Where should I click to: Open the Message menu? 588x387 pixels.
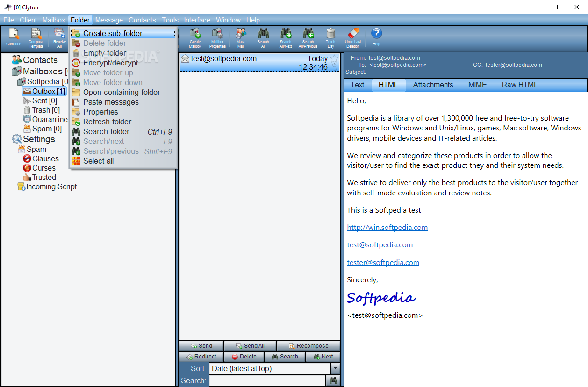(x=109, y=20)
